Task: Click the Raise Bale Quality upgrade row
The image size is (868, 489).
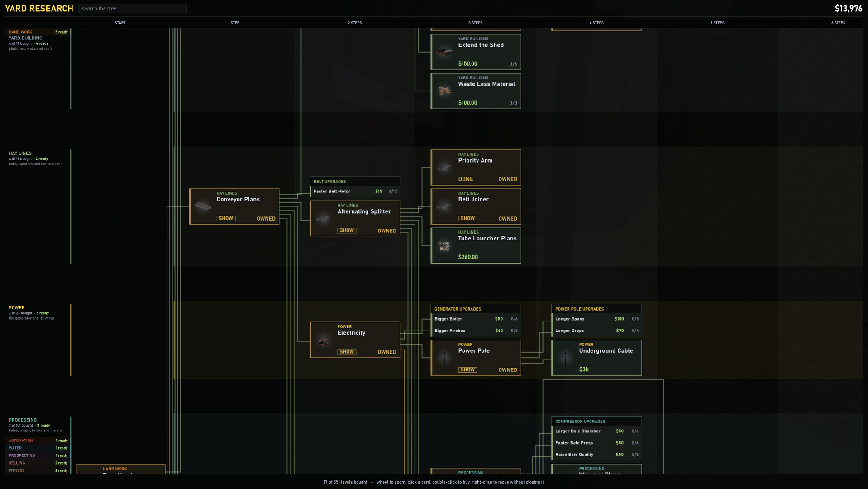Action: pos(596,455)
